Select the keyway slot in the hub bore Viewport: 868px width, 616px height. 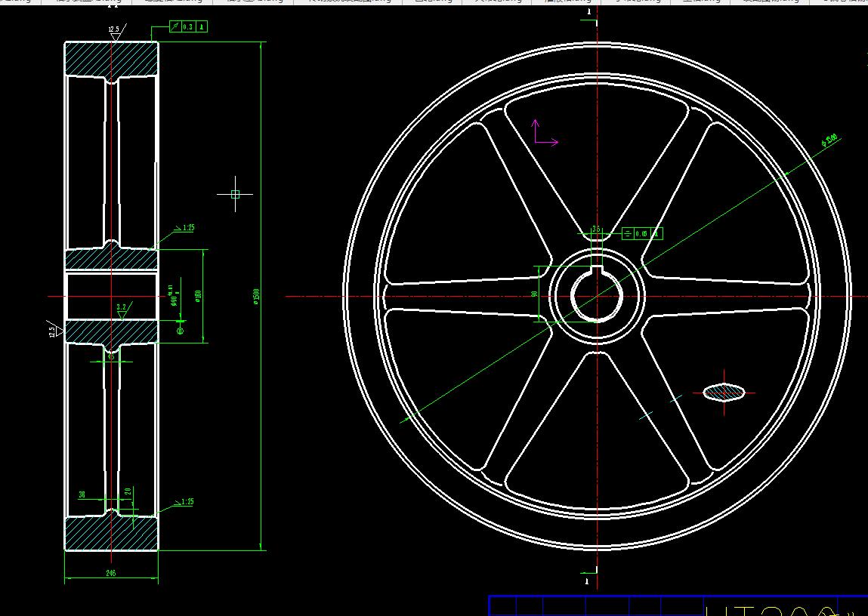[x=597, y=269]
